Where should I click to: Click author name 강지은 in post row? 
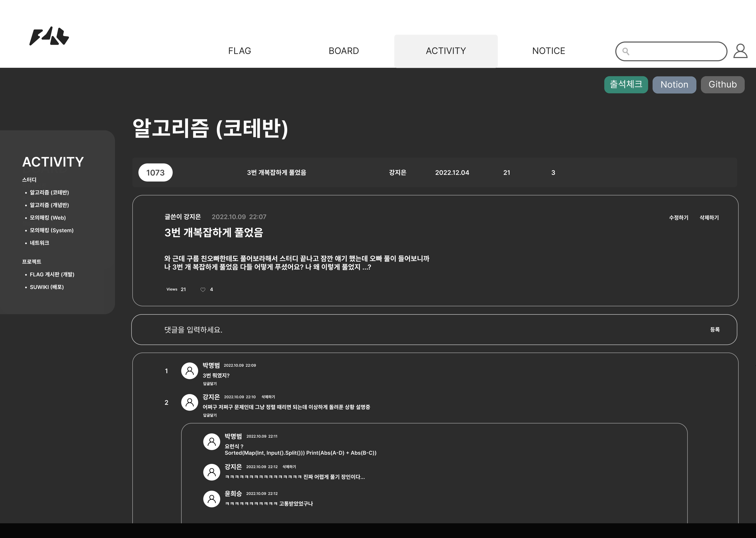[397, 173]
